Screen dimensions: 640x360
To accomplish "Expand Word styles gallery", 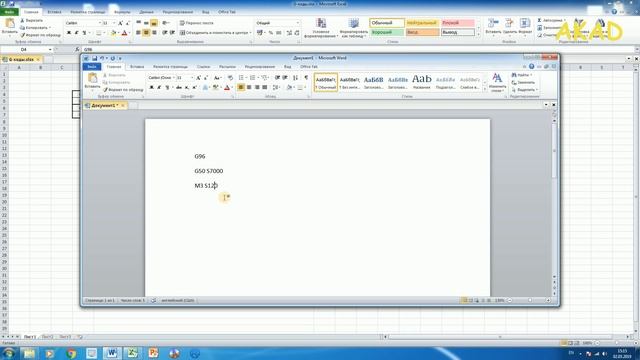I will pos(485,89).
